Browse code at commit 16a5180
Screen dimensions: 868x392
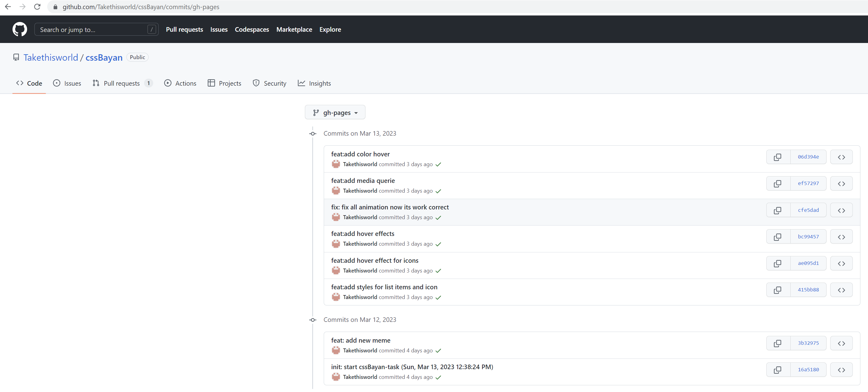(x=842, y=369)
